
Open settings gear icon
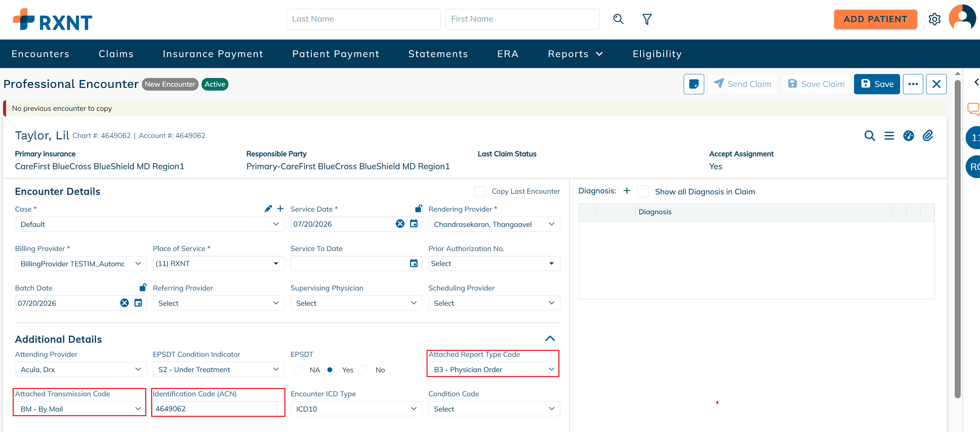point(934,19)
